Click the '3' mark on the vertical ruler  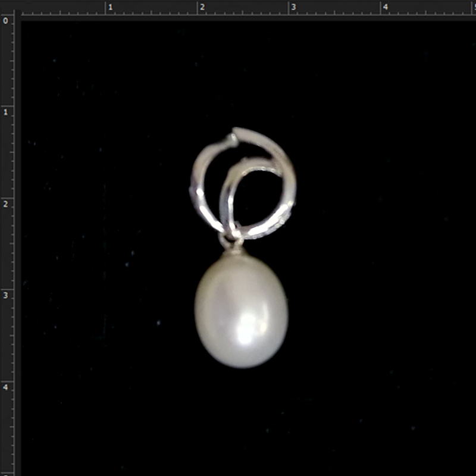point(5,295)
